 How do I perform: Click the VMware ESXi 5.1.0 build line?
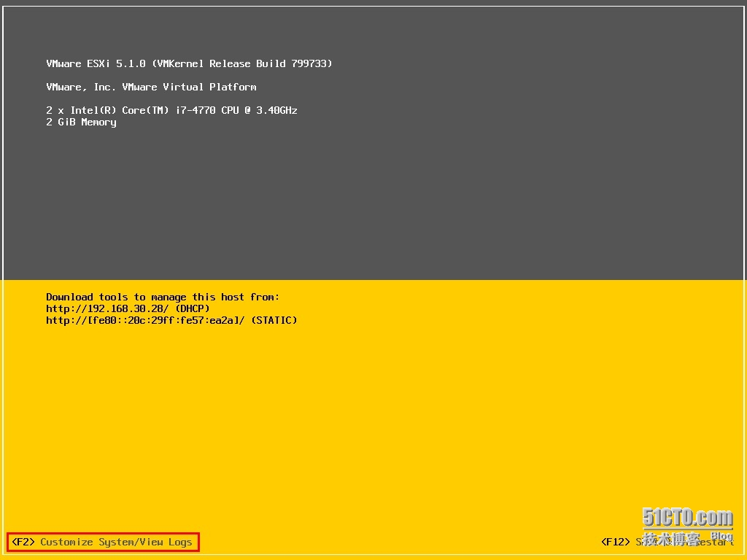(189, 64)
